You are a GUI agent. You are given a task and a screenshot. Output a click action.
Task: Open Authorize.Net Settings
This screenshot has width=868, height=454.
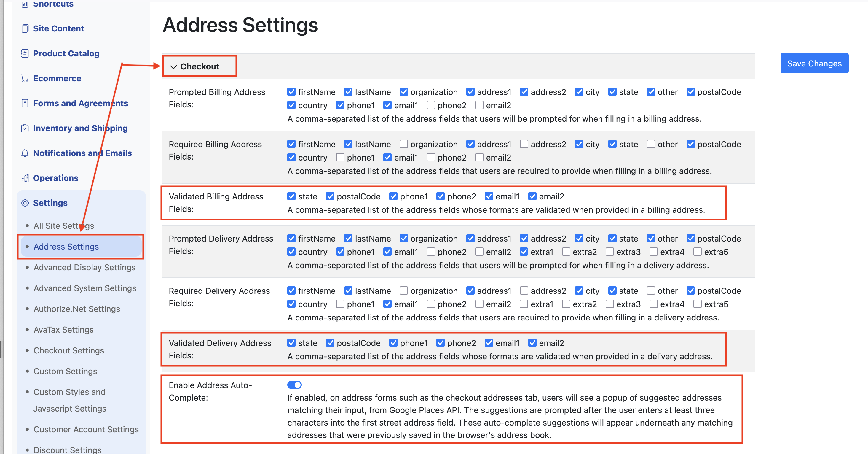[77, 309]
